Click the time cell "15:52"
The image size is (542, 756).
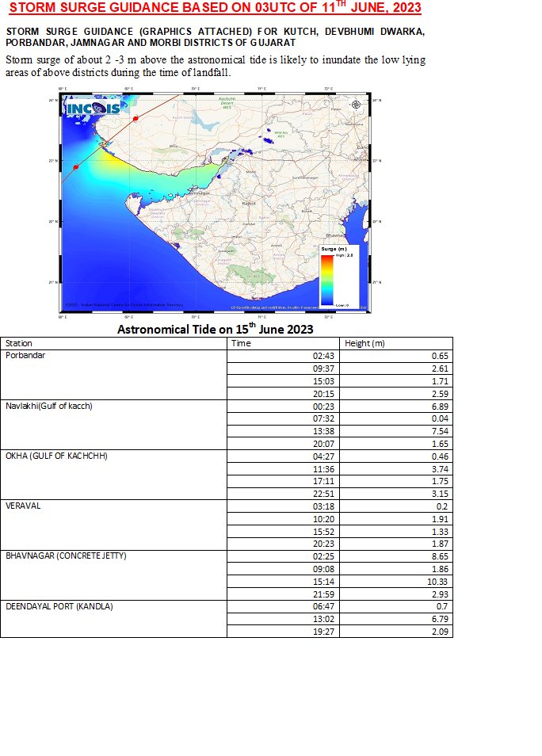tap(283, 532)
